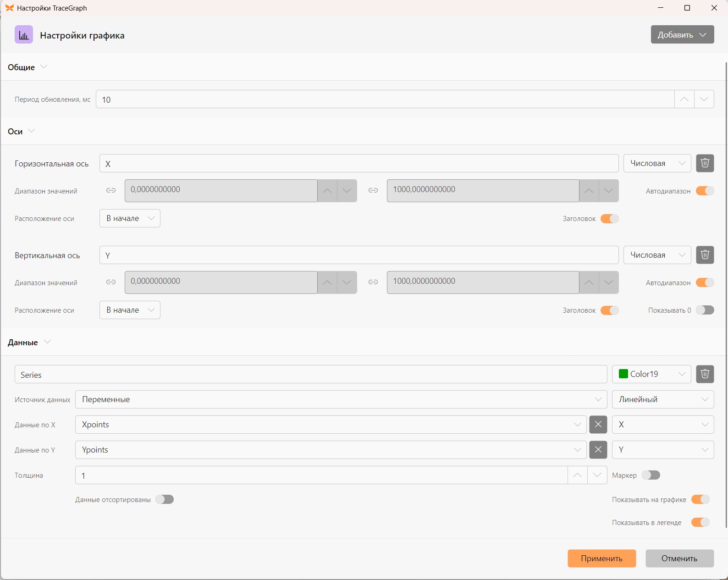Open horizontal axis type dropdown Числовая
728x580 pixels.
657,163
